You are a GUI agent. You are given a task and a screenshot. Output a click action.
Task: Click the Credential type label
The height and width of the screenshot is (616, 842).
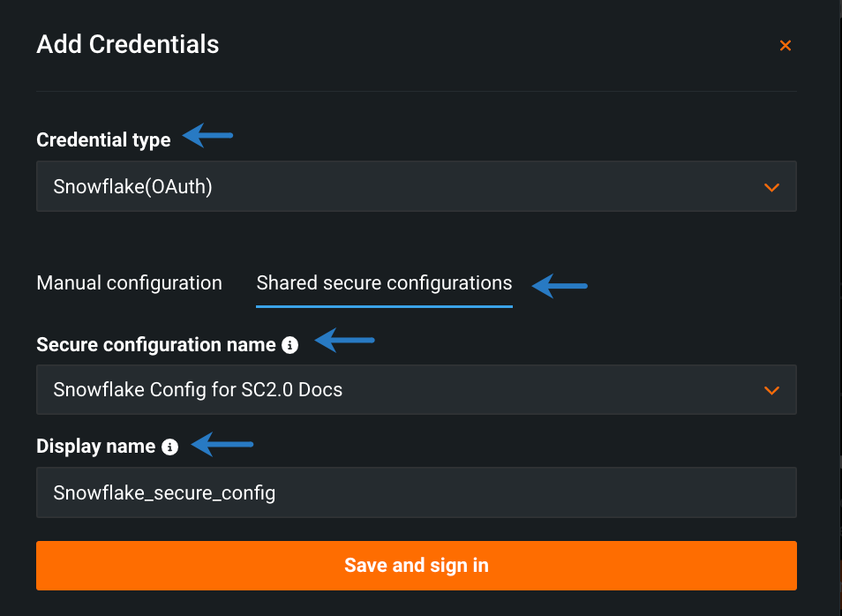(103, 140)
